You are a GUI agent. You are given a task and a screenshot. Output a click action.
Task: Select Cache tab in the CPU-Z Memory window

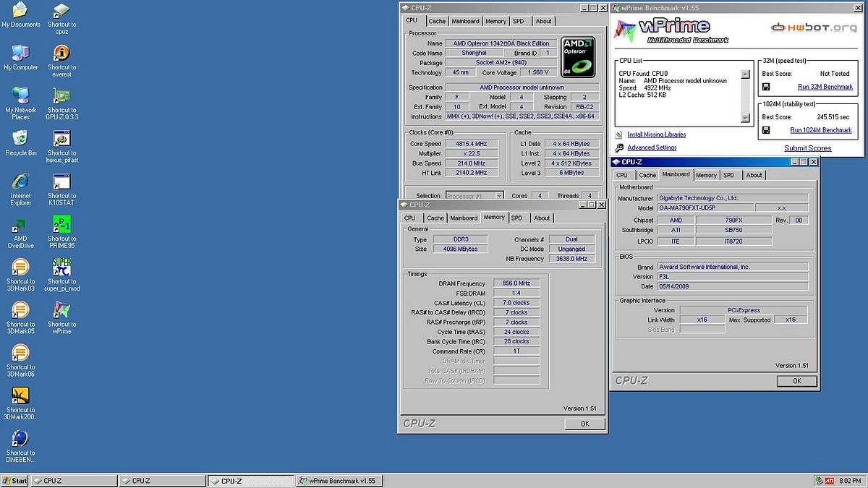tap(435, 218)
